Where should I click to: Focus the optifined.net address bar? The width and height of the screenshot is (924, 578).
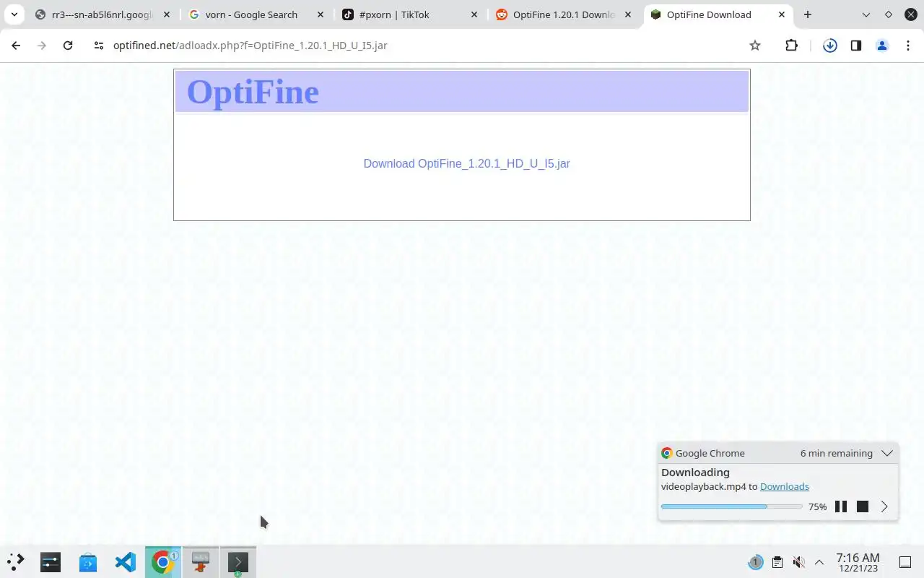click(x=426, y=46)
